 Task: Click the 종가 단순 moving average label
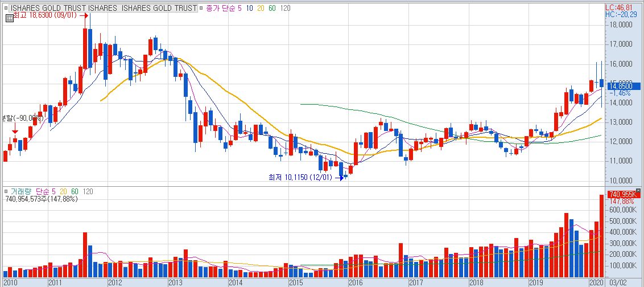(x=220, y=8)
